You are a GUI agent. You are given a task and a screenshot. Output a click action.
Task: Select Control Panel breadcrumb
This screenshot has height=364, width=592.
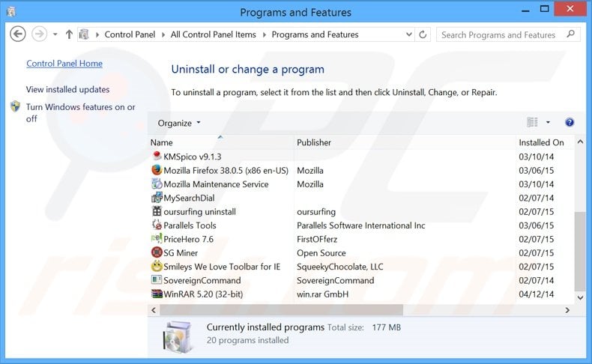pyautogui.click(x=130, y=34)
